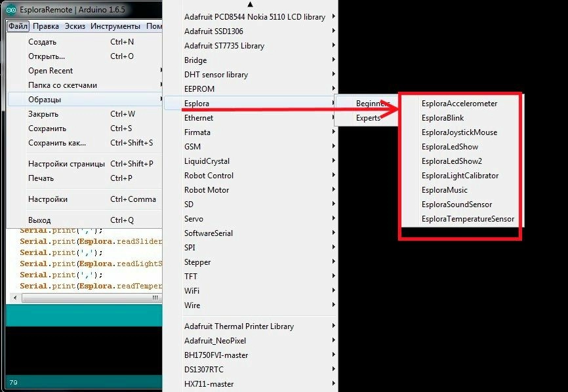Image resolution: width=568 pixels, height=392 pixels.
Task: Load the EsploraBlink example sketch
Action: click(442, 118)
